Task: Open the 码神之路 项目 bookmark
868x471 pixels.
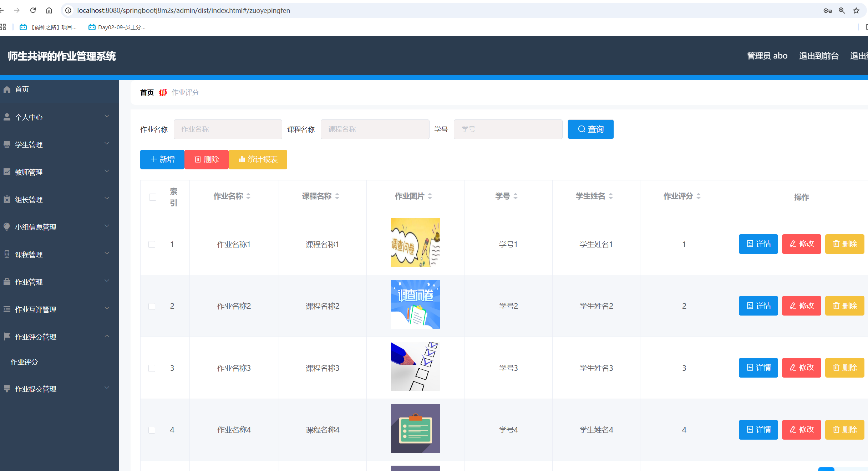Action: tap(48, 27)
